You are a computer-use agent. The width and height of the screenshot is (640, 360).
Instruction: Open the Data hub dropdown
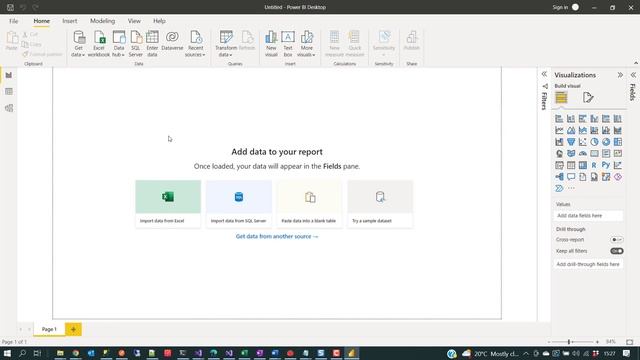[118, 43]
